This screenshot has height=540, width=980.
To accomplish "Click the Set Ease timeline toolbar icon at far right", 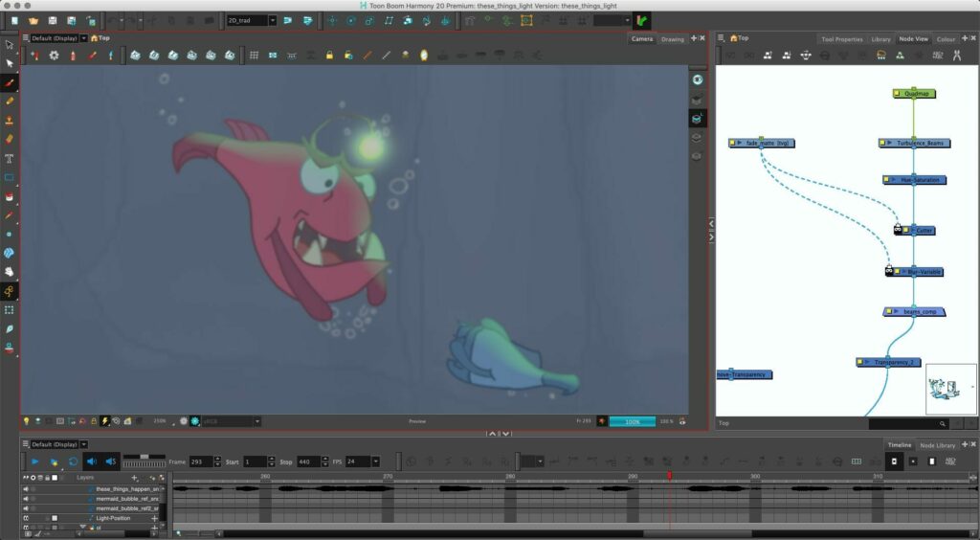I will coord(950,461).
